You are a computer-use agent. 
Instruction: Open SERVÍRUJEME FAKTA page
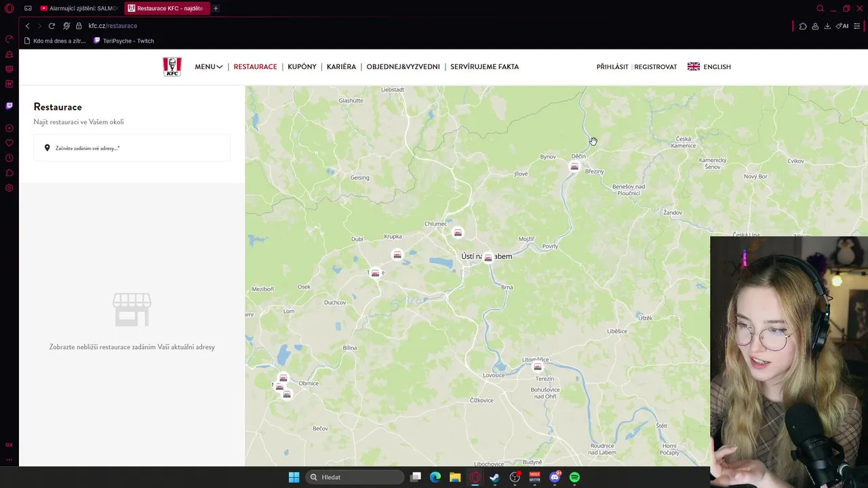click(484, 66)
